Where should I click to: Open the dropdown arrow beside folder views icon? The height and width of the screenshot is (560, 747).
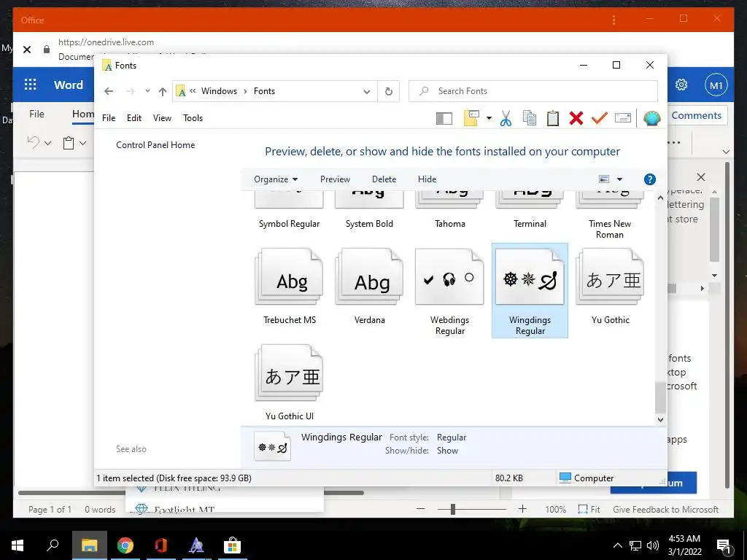[489, 118]
